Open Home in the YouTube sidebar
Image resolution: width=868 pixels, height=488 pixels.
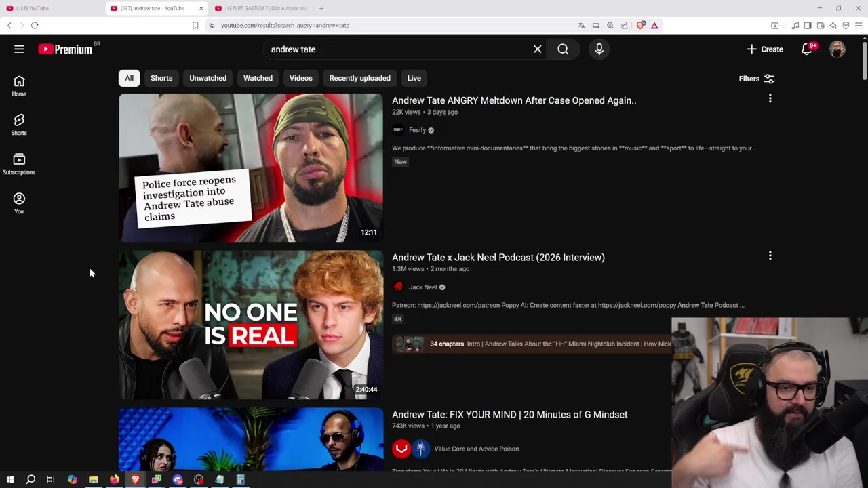pyautogui.click(x=19, y=86)
